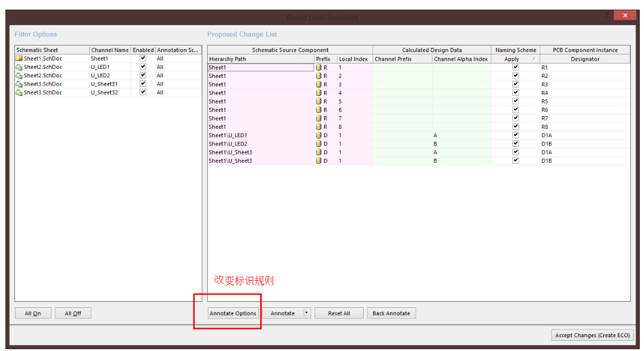Open the Annotation Scope setting for Sheet1.SchDoc
644x351 pixels.
coord(169,58)
